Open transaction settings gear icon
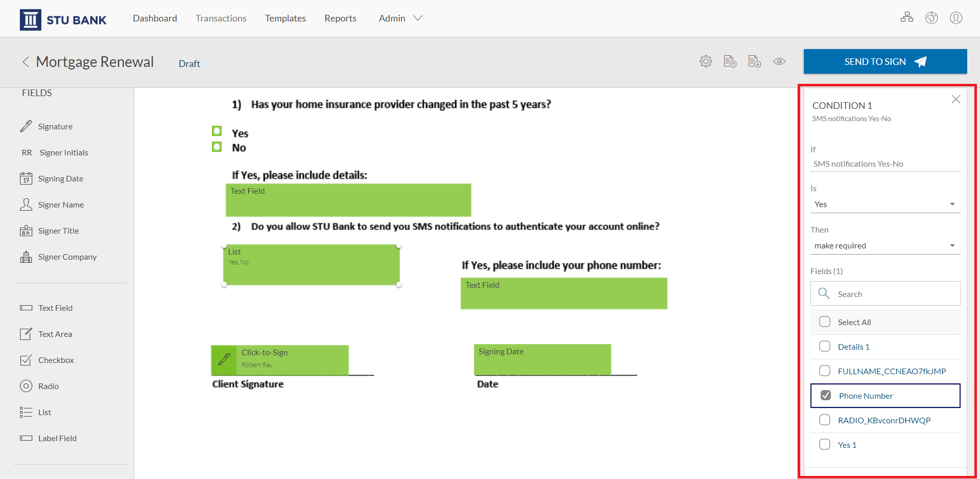Screen dimensions: 980x479 click(x=706, y=61)
